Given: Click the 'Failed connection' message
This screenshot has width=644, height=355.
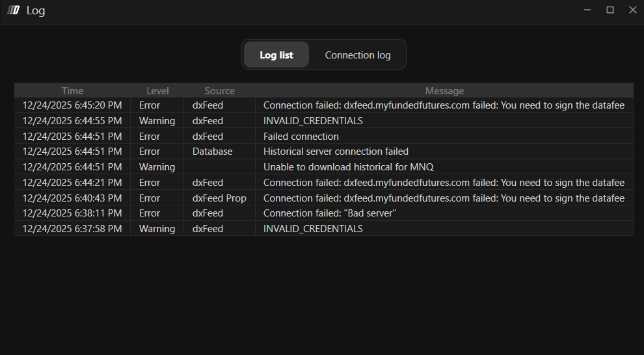Looking at the screenshot, I should [301, 137].
